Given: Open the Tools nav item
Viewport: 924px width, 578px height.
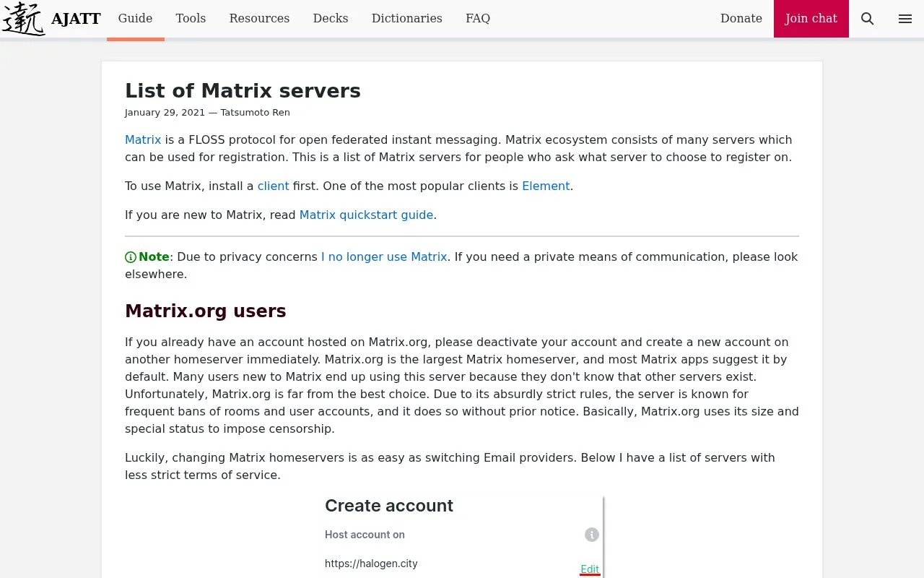Looking at the screenshot, I should [x=191, y=19].
